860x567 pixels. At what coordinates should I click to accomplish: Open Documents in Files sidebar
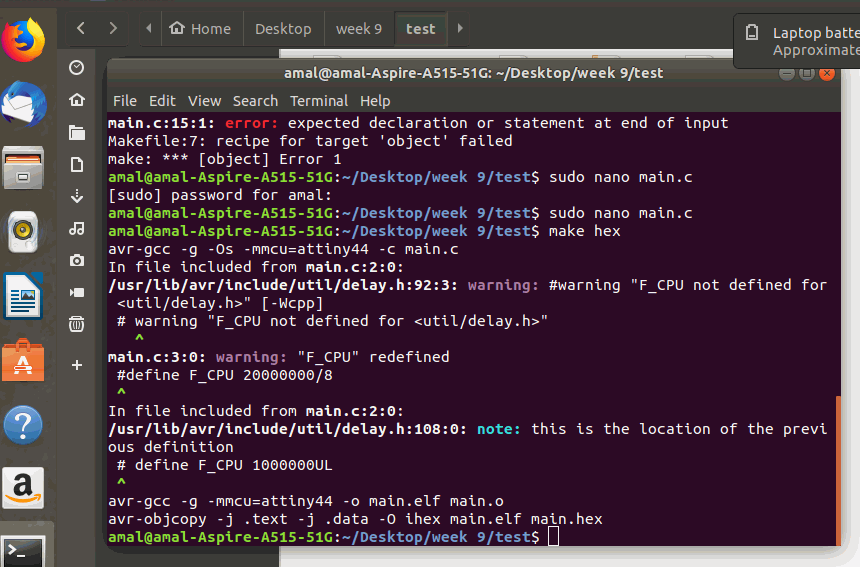click(x=77, y=165)
